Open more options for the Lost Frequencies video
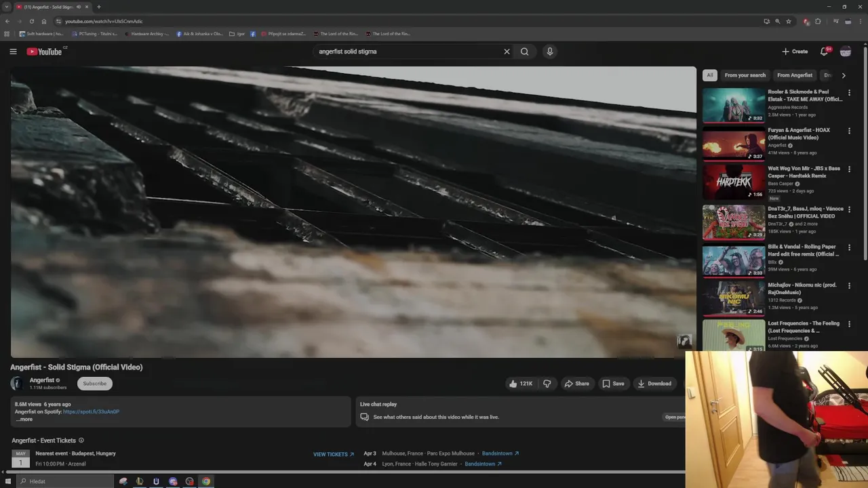 coord(849,325)
